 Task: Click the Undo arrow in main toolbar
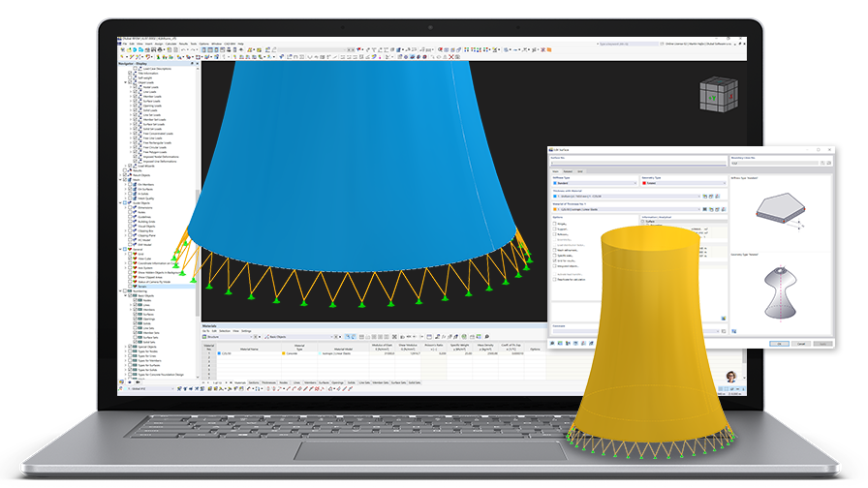click(x=183, y=49)
